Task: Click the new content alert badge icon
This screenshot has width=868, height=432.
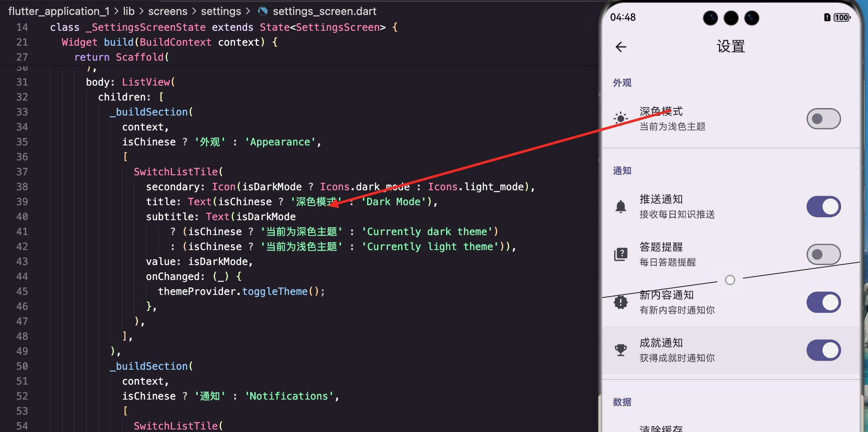Action: pyautogui.click(x=620, y=302)
